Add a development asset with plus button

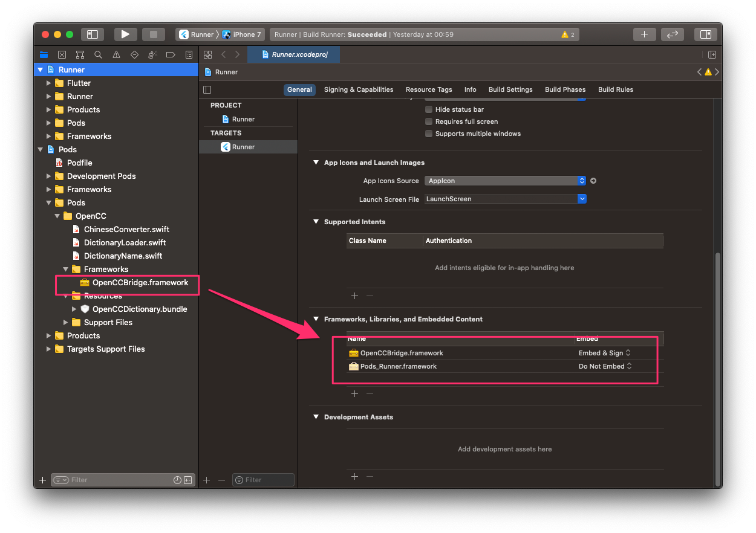pyautogui.click(x=355, y=476)
